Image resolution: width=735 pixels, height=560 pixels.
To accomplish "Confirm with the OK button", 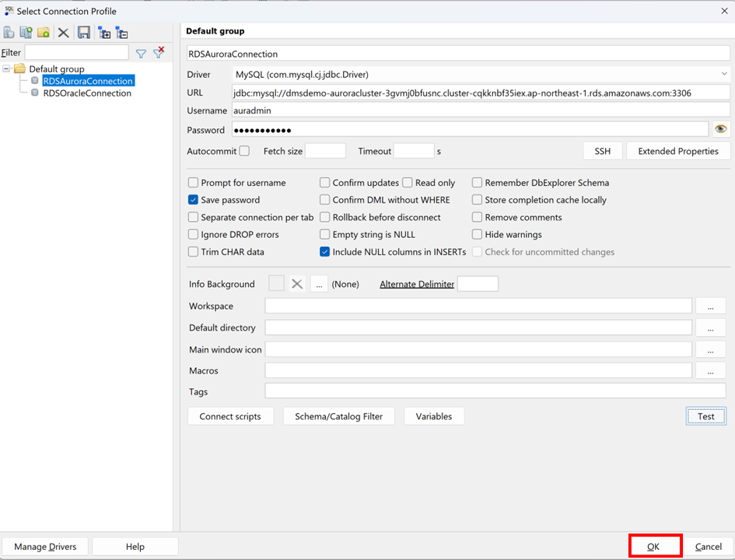I will point(653,547).
